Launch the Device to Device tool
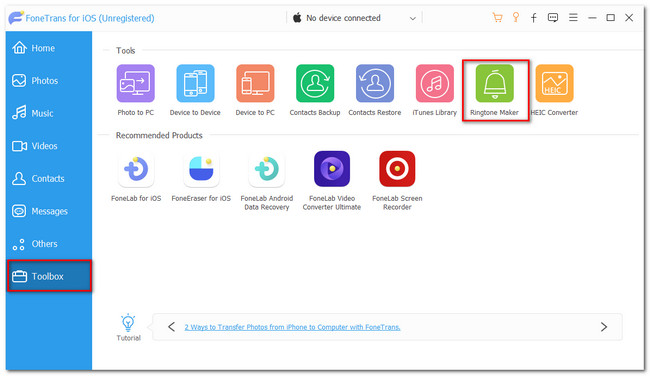This screenshot has height=376, width=650. coord(195,83)
